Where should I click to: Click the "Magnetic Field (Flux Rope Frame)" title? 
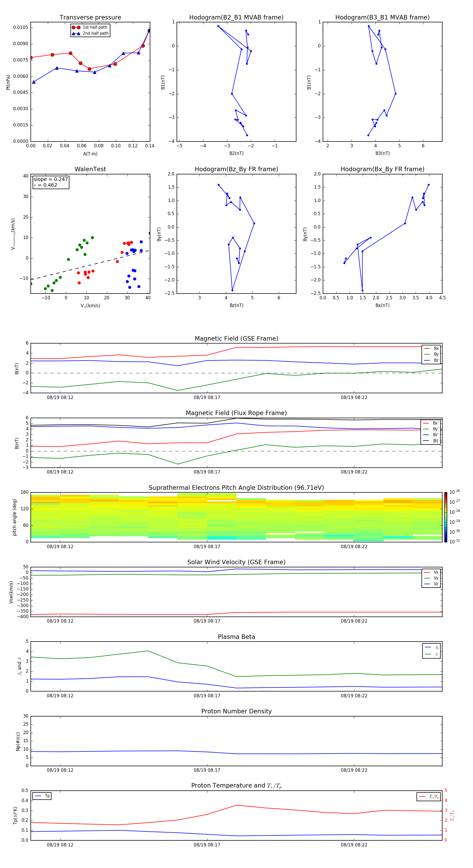(x=236, y=413)
